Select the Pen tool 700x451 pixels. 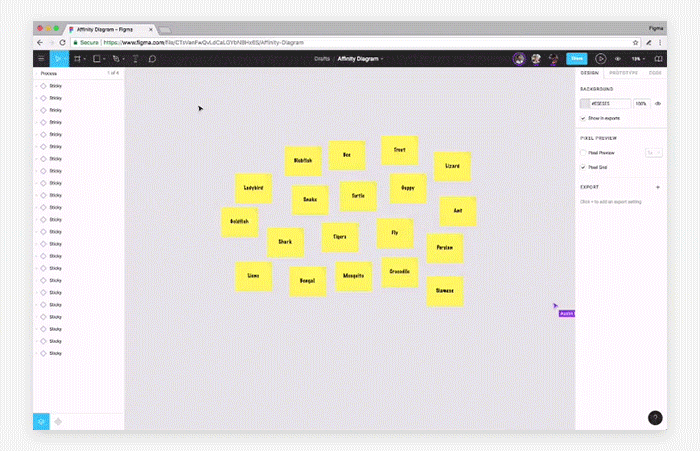[116, 58]
